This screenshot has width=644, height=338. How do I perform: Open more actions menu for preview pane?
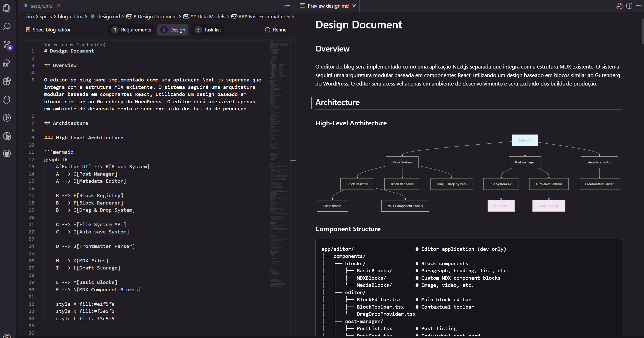[639, 6]
